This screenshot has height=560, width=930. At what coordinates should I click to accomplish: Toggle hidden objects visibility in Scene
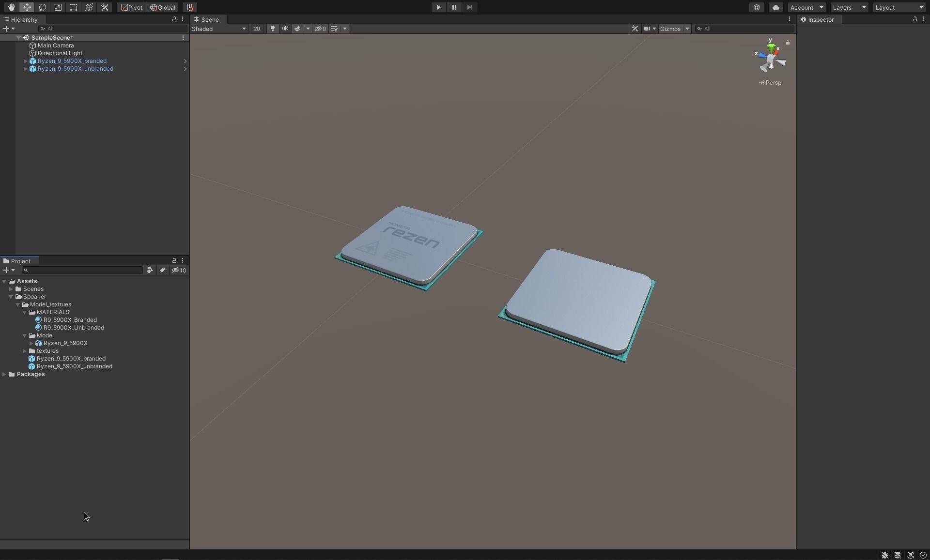pyautogui.click(x=320, y=29)
